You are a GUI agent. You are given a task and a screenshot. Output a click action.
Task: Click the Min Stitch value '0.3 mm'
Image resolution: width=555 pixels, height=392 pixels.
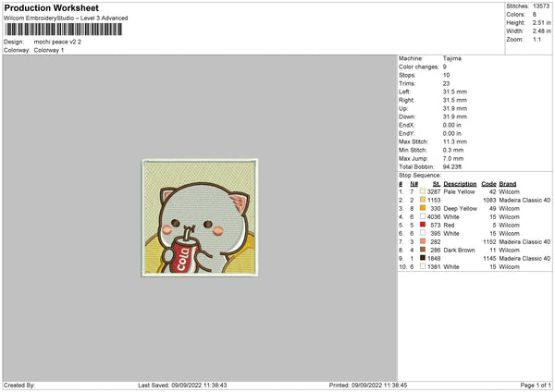(x=453, y=150)
